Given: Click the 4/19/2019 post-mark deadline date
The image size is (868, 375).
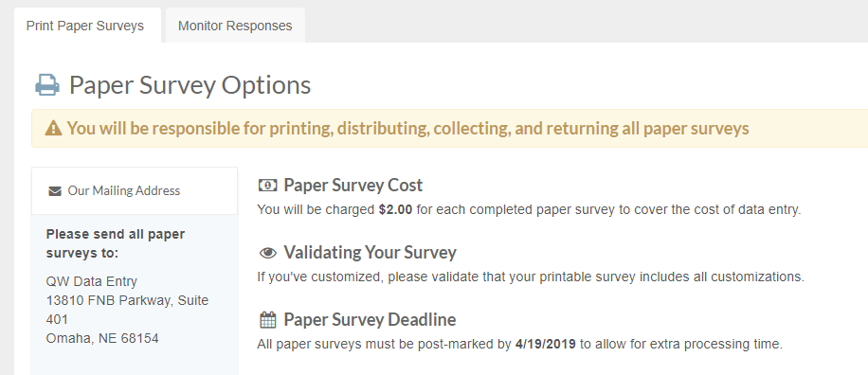Looking at the screenshot, I should coord(545,344).
